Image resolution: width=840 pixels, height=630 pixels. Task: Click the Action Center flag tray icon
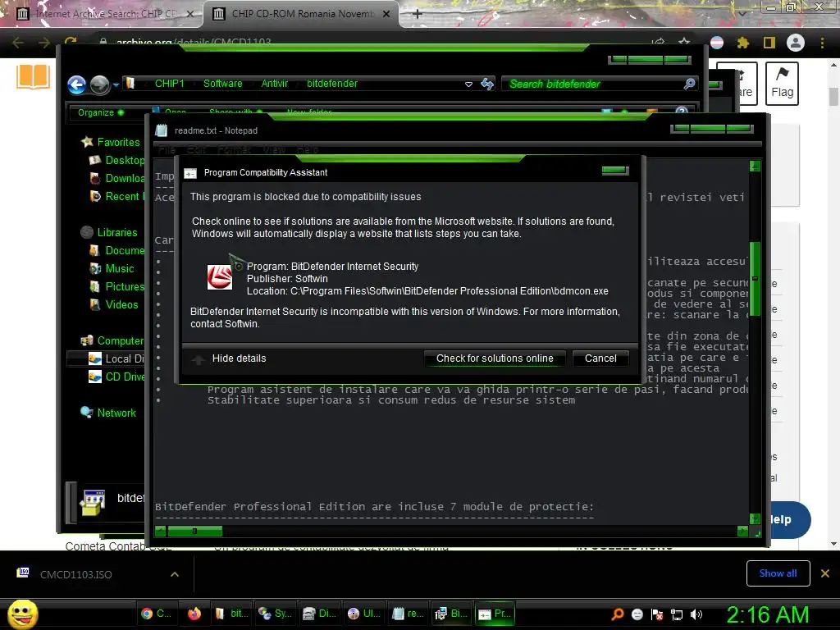click(x=657, y=614)
